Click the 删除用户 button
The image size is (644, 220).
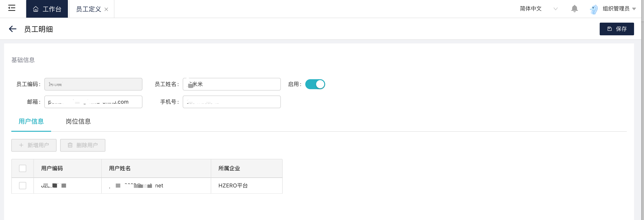[83, 145]
